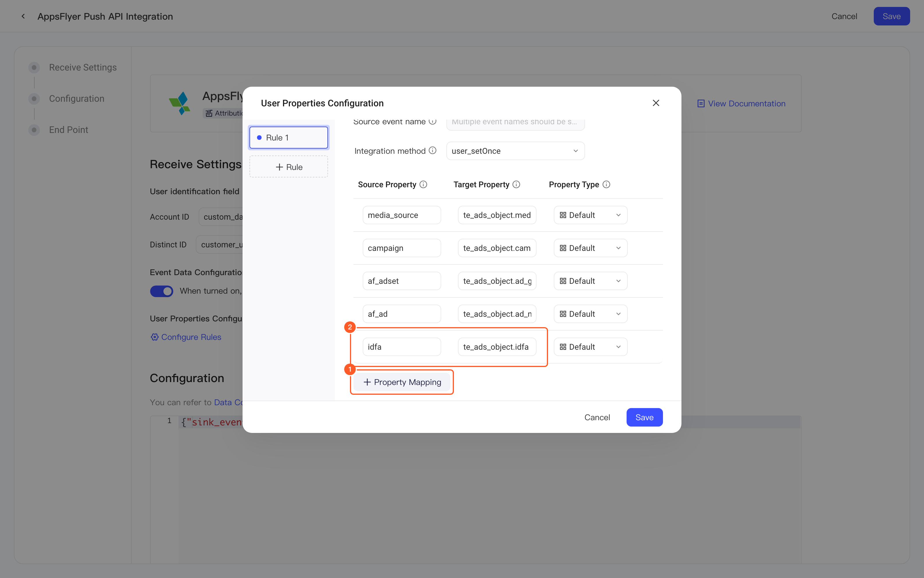
Task: Click the te_ads_object.idfa target property field
Action: coord(497,346)
